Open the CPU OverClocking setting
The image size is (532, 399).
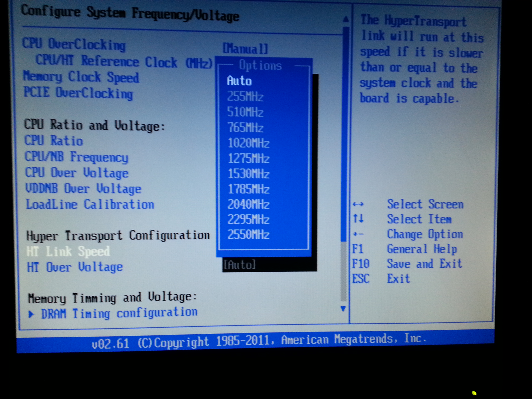pos(74,44)
